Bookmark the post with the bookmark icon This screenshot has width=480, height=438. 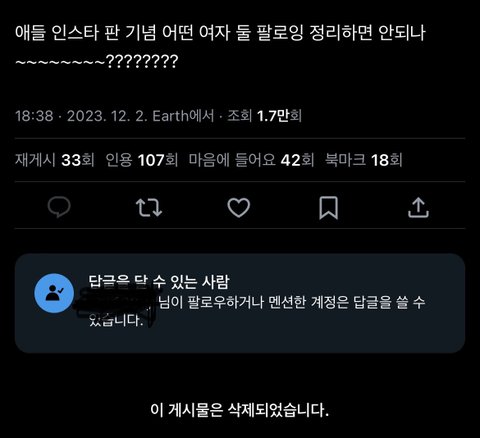click(x=329, y=208)
